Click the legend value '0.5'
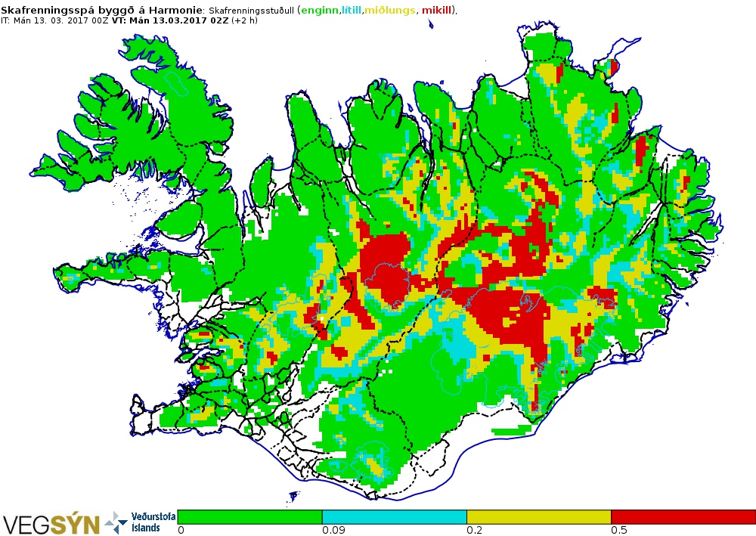This screenshot has width=756, height=536. pos(619,531)
